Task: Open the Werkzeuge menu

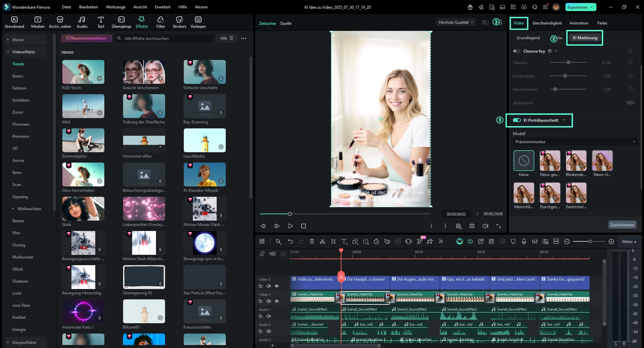Action: (115, 7)
